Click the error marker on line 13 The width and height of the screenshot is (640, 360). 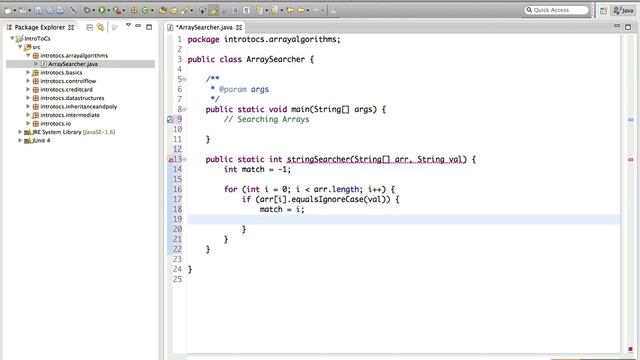[171, 160]
